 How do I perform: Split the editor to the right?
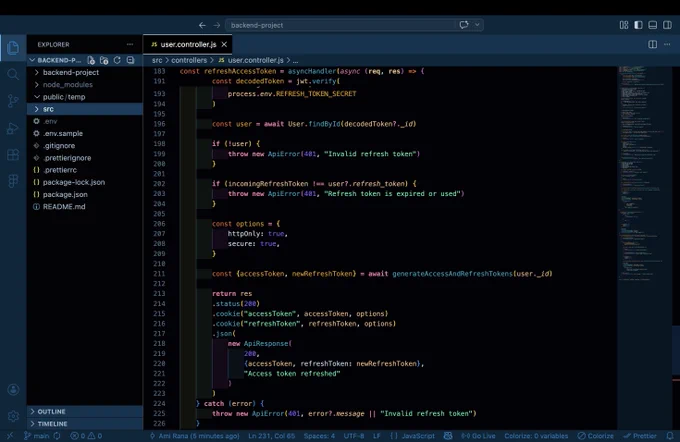point(652,44)
